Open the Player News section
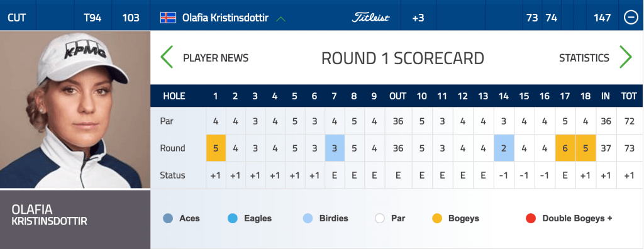Screen dimensions: 644x249 (x=216, y=58)
